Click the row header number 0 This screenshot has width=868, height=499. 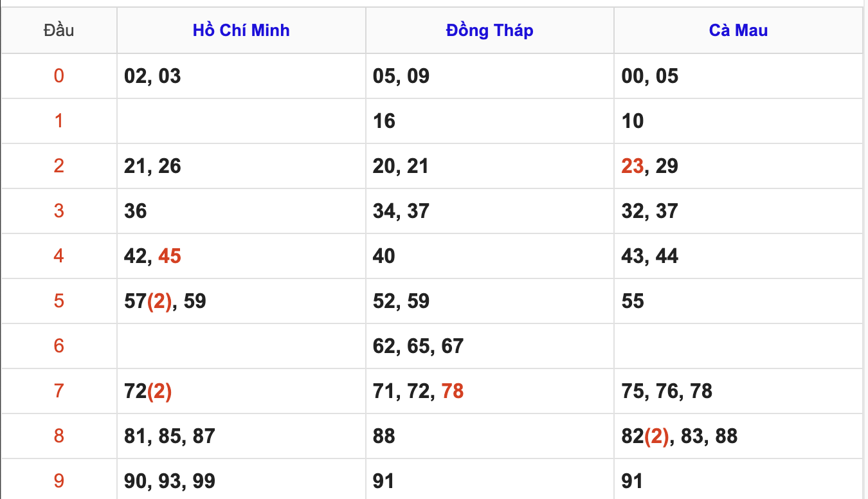click(x=59, y=76)
